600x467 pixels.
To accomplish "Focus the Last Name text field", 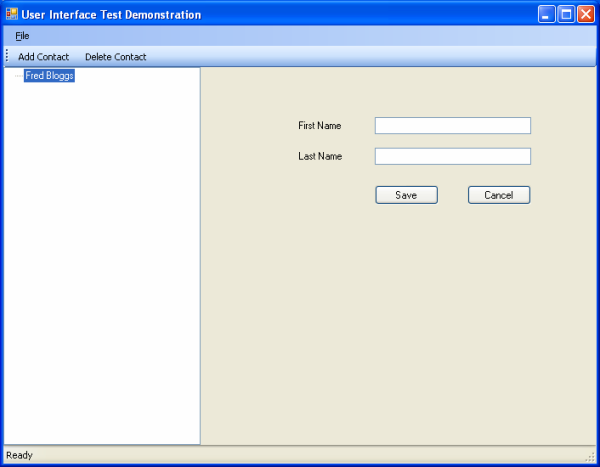I will point(453,156).
